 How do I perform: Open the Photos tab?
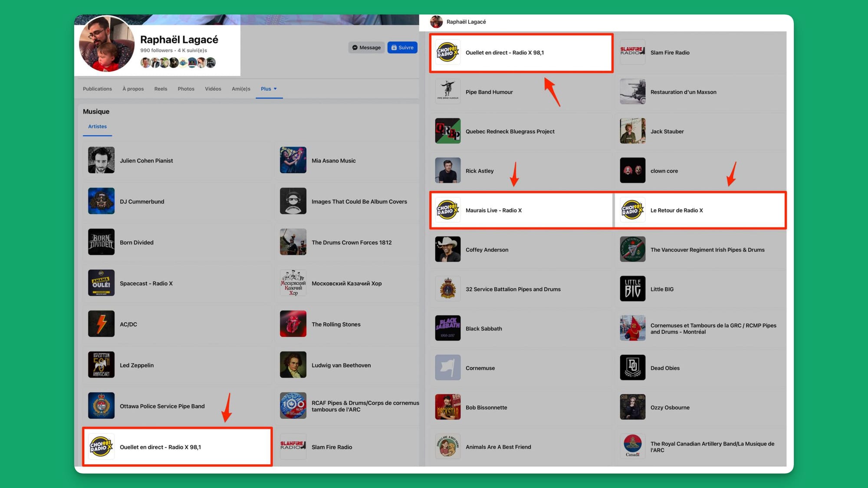pyautogui.click(x=186, y=88)
